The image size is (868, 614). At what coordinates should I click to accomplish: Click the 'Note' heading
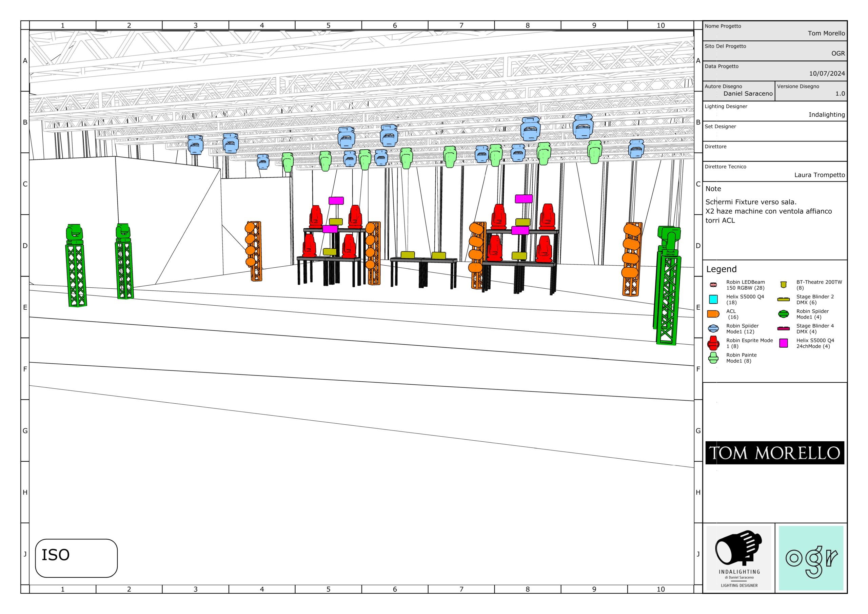(x=713, y=189)
